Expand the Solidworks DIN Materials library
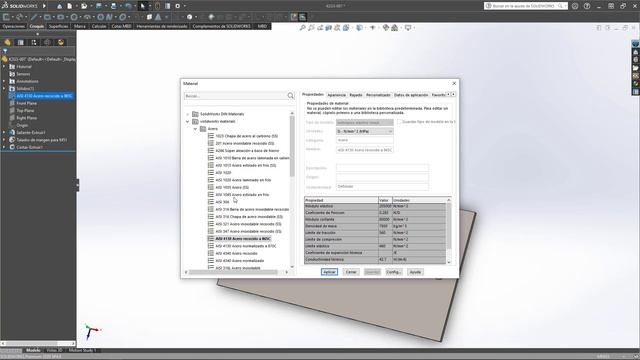 (188, 114)
